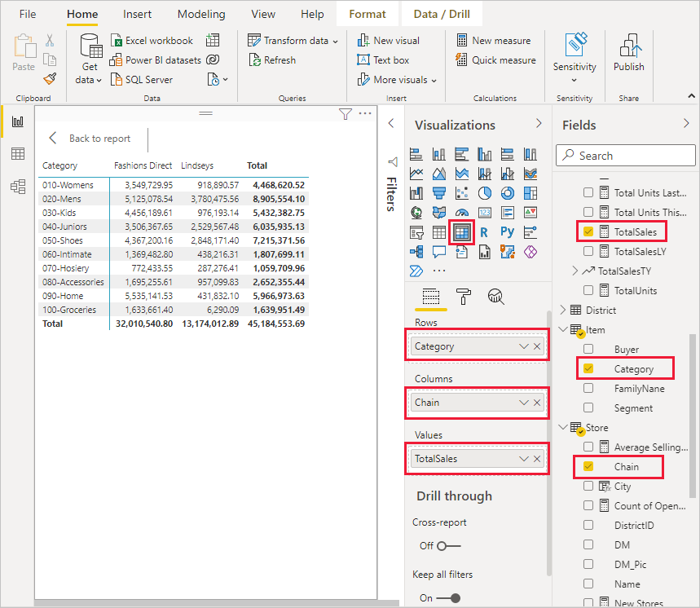
Task: Select the R script visual icon
Action: (484, 231)
